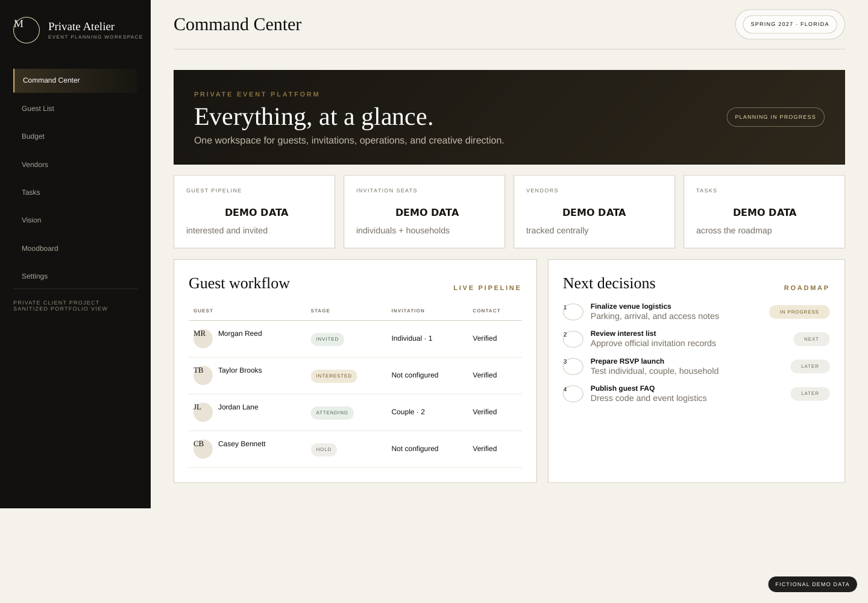
Task: Click the Attending stage badge
Action: click(x=332, y=412)
